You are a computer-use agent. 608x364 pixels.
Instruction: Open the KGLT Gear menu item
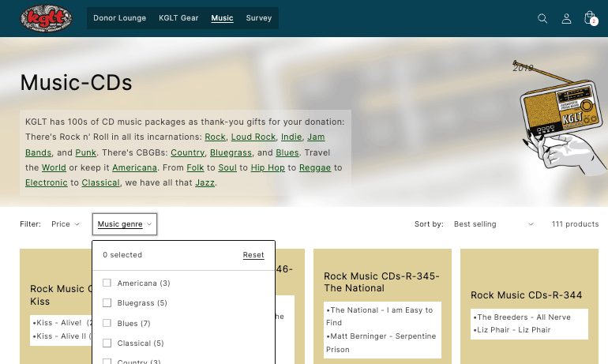coord(178,18)
